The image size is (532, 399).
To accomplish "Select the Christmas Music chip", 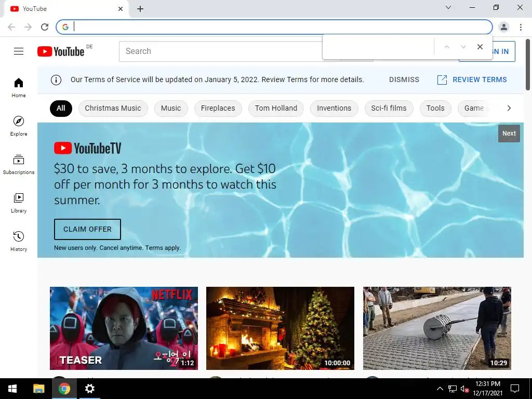I will [x=113, y=108].
